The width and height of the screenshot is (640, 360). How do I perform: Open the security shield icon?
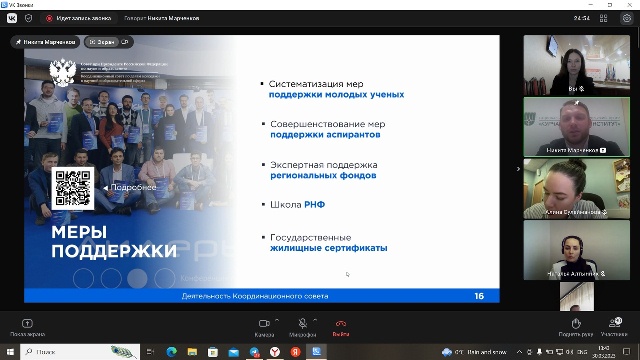28,18
